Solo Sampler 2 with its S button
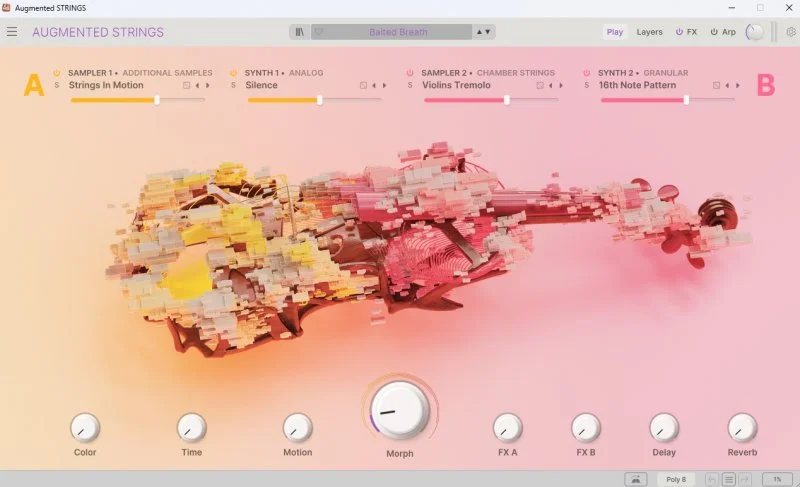Image resolution: width=800 pixels, height=487 pixels. (410, 85)
